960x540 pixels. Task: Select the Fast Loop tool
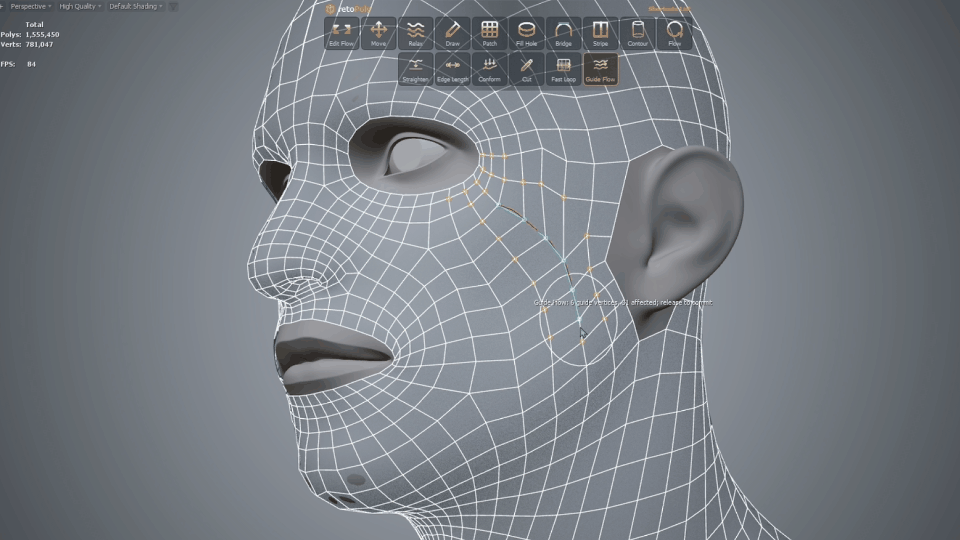[563, 69]
